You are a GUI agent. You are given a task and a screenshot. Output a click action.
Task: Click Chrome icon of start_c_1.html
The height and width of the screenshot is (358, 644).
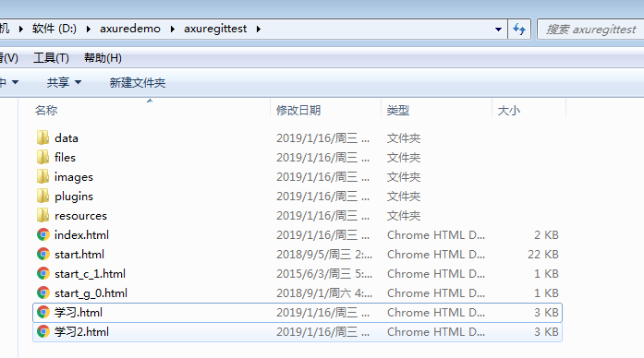pyautogui.click(x=43, y=273)
